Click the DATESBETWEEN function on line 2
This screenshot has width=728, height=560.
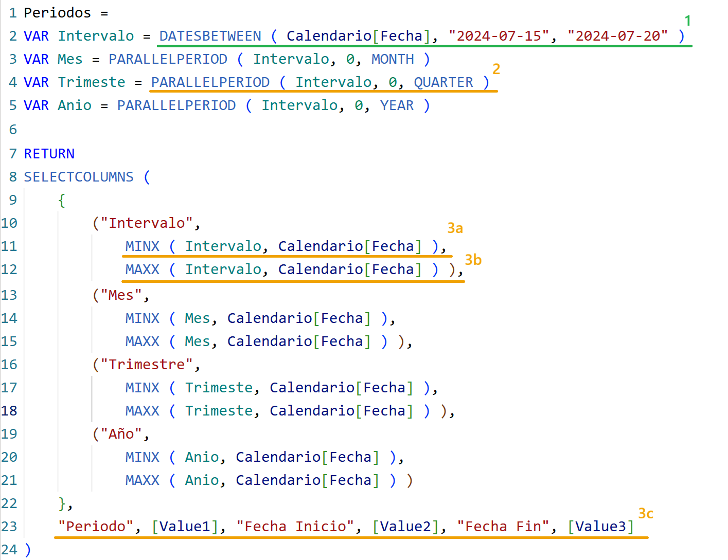click(x=210, y=36)
